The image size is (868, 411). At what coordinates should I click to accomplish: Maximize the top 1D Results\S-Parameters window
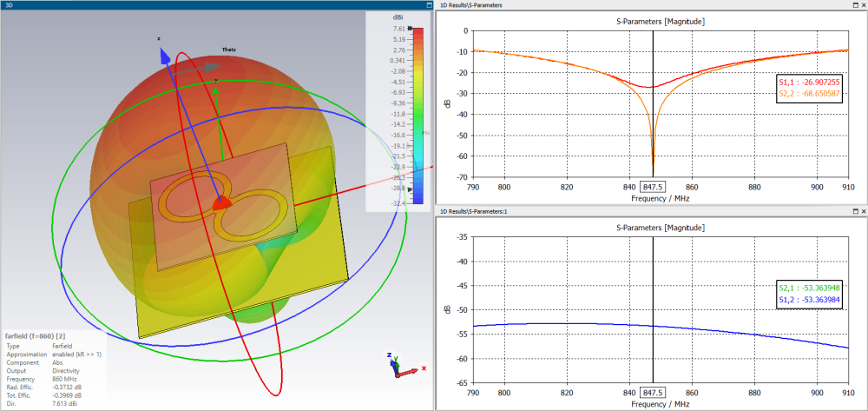click(855, 4)
